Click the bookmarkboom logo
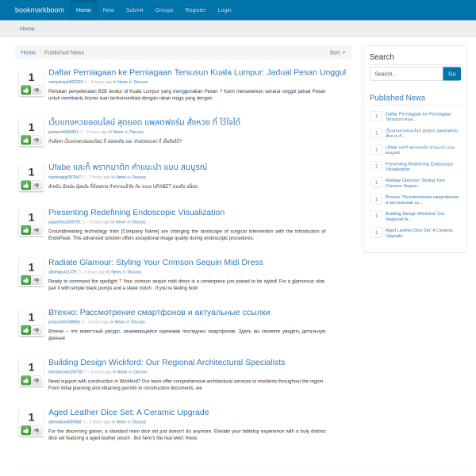The height and width of the screenshot is (476, 476). pyautogui.click(x=40, y=10)
